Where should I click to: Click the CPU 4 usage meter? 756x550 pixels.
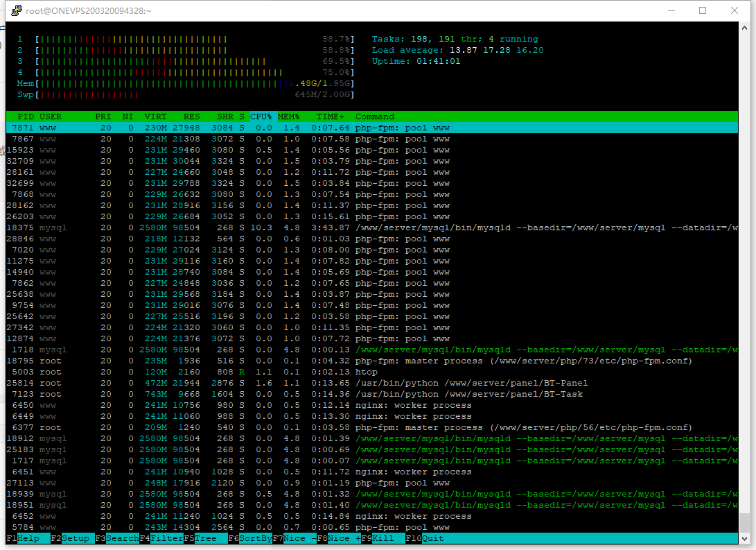186,72
